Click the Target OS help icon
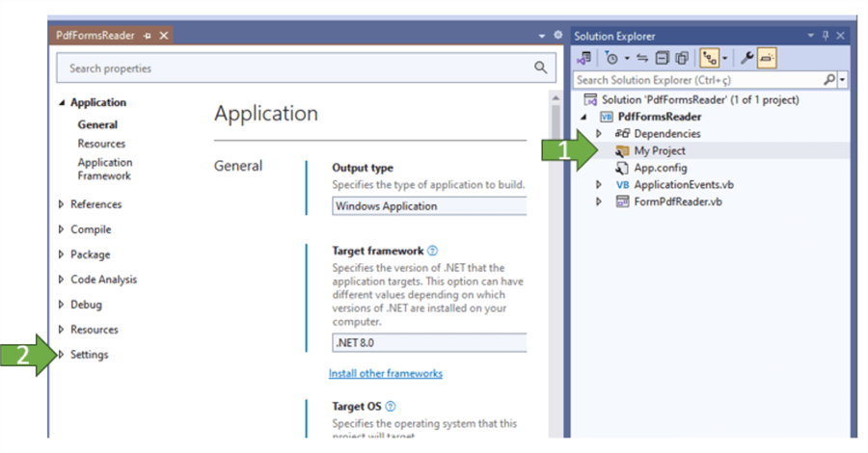 pos(391,406)
